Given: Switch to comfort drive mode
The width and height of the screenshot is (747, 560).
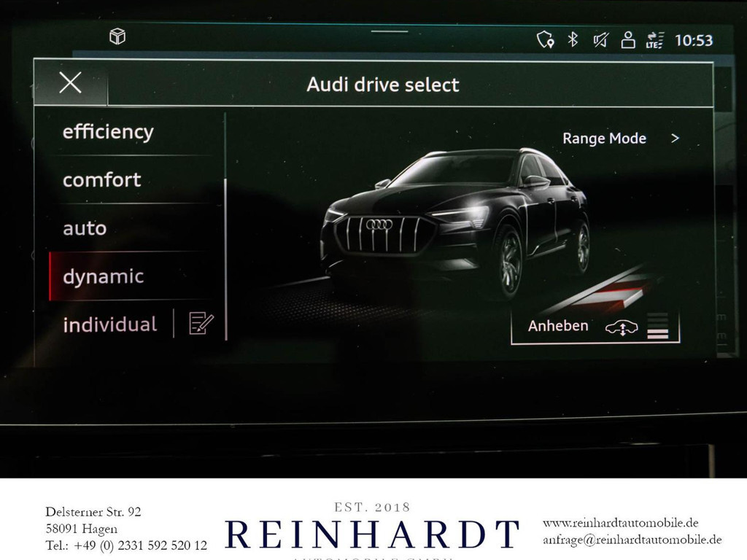Looking at the screenshot, I should point(102,180).
